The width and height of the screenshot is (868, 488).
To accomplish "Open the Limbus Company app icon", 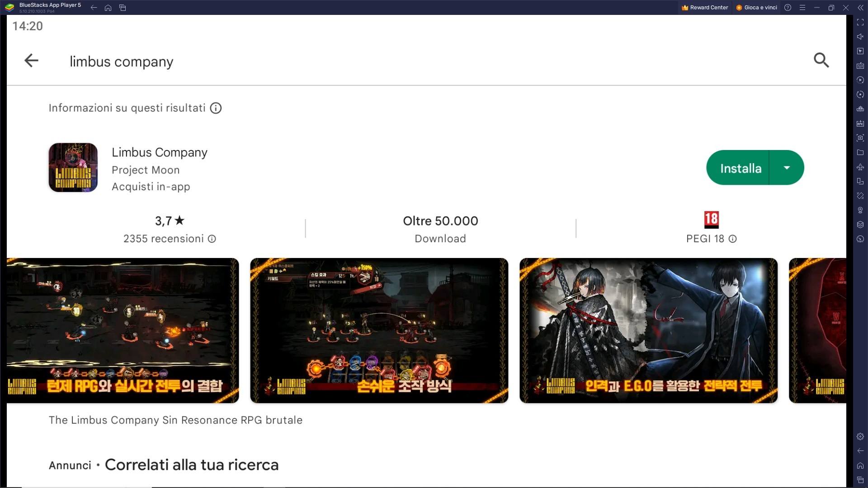I will point(73,168).
